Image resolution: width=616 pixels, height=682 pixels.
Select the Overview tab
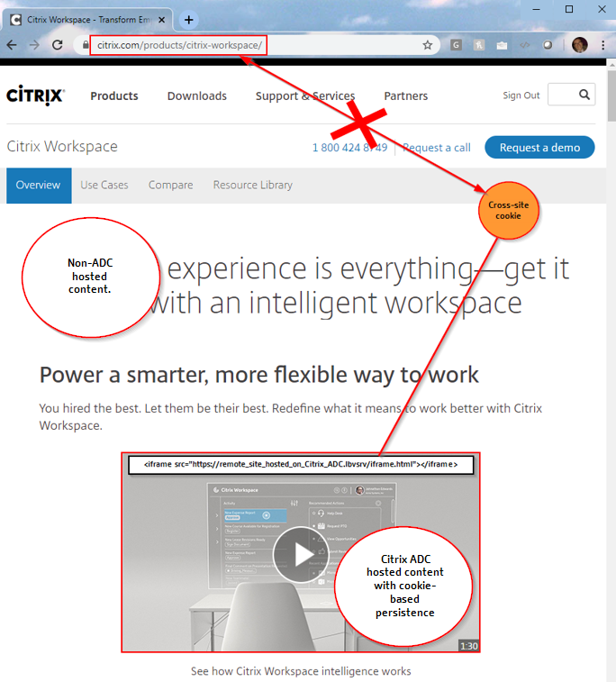coord(39,186)
